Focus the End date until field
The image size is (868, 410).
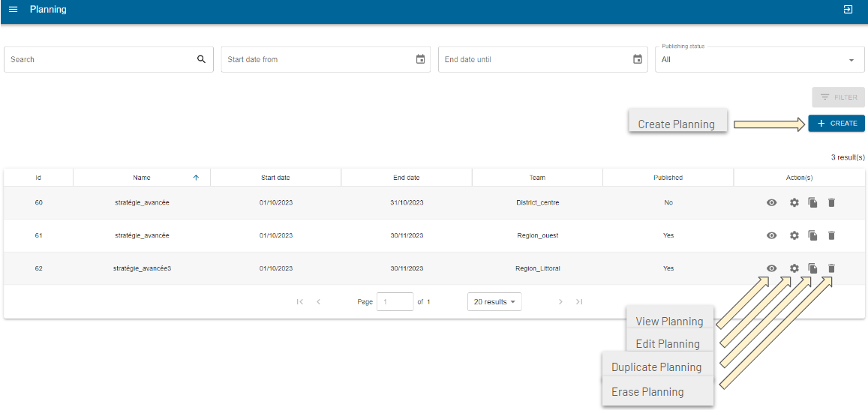542,59
